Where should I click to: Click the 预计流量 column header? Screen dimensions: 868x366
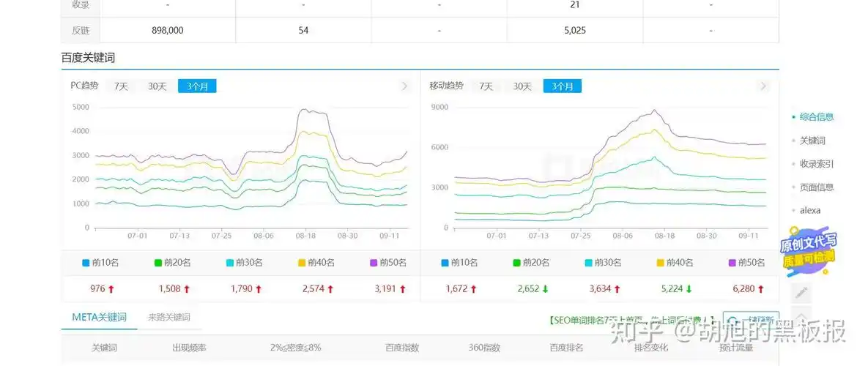click(736, 348)
